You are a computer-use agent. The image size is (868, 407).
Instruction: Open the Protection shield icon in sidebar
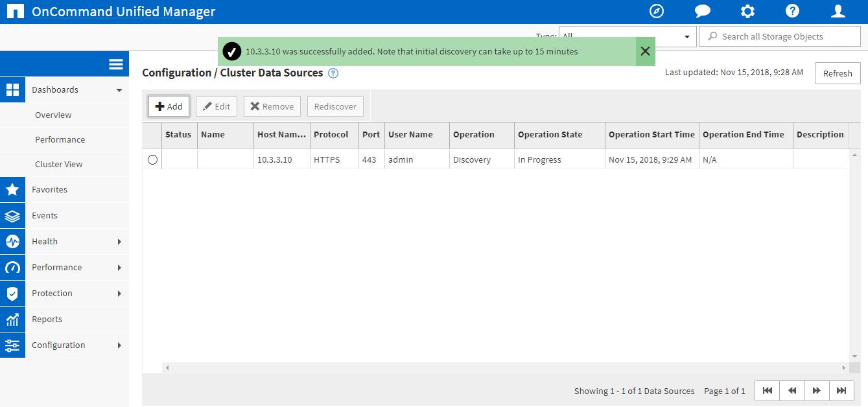click(13, 293)
